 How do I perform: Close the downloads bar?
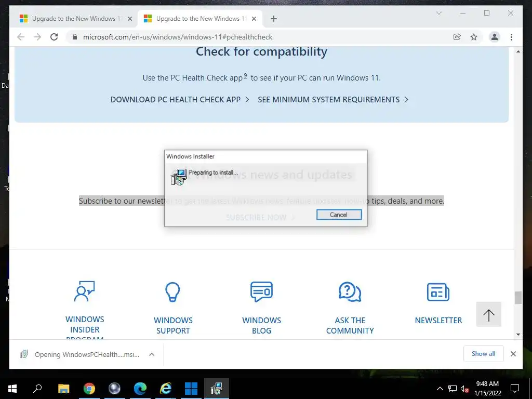tap(513, 354)
